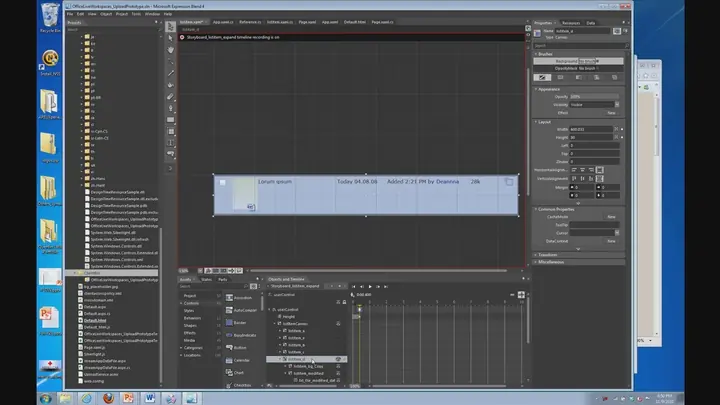Go to first frame of timeline

pos(353,287)
